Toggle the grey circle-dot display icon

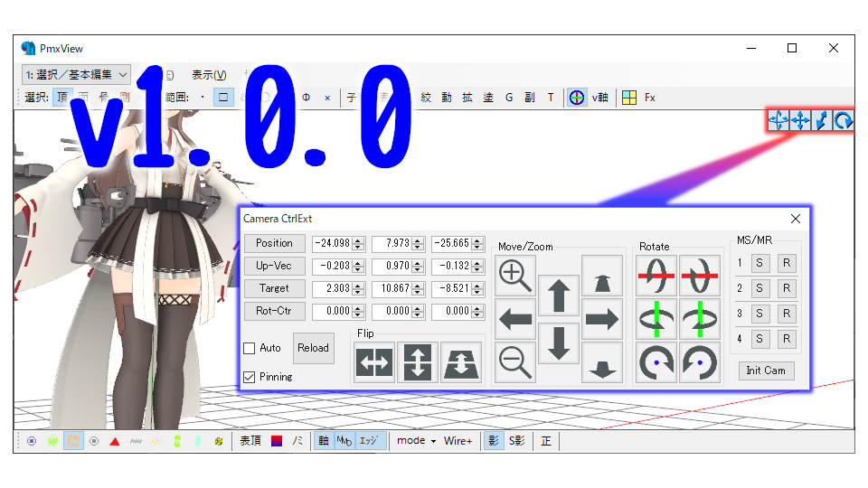[x=94, y=441]
